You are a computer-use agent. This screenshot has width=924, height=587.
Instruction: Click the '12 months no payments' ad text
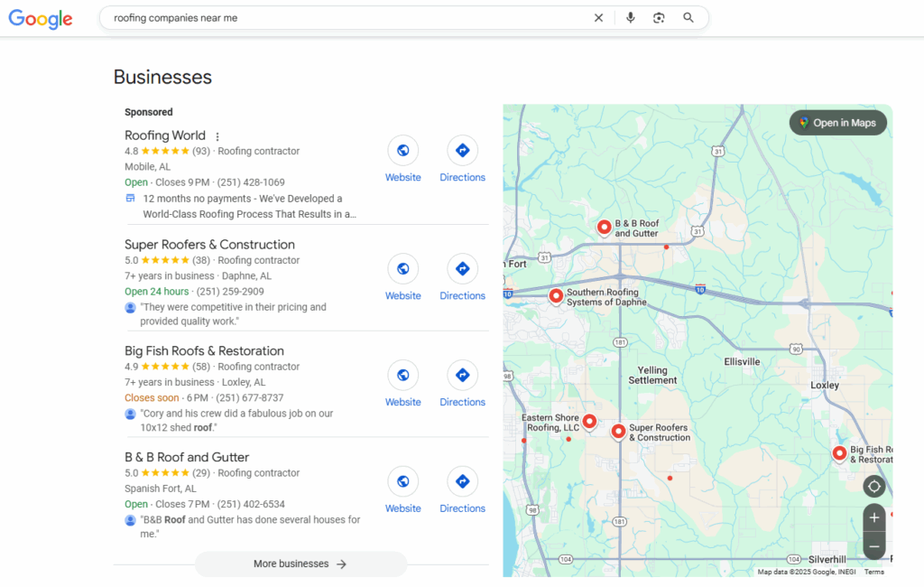point(249,207)
